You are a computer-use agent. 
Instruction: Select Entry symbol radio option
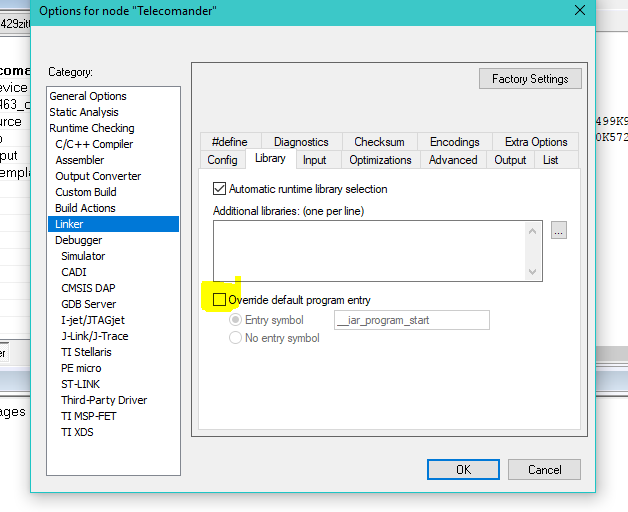[x=235, y=320]
